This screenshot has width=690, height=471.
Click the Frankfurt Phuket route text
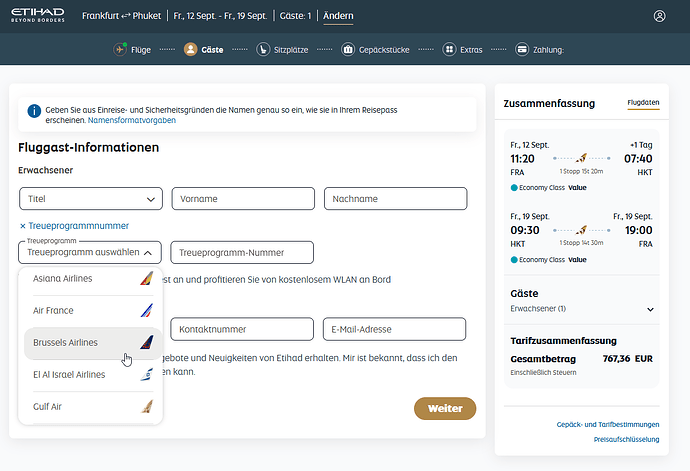(x=121, y=16)
